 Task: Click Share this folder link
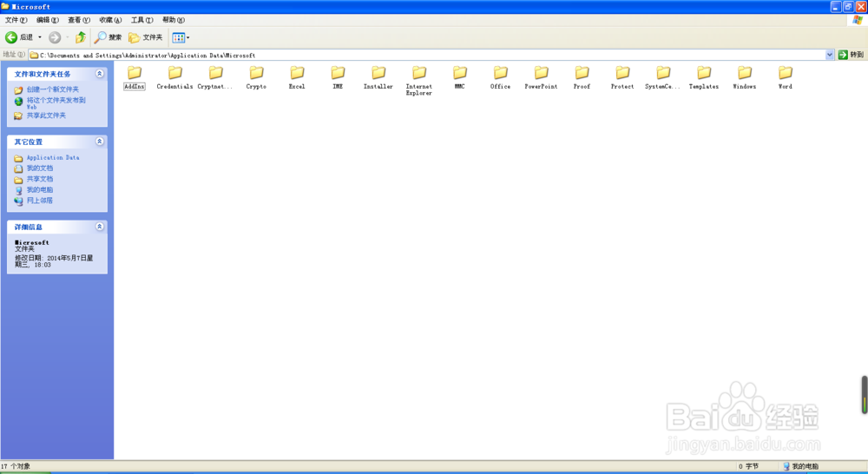pyautogui.click(x=47, y=115)
